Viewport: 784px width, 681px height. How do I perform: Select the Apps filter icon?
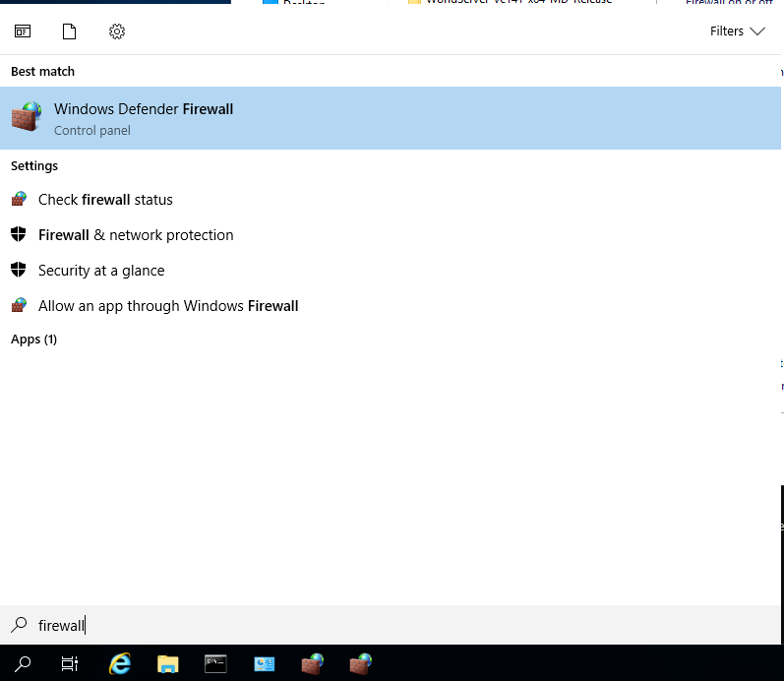pyautogui.click(x=23, y=31)
